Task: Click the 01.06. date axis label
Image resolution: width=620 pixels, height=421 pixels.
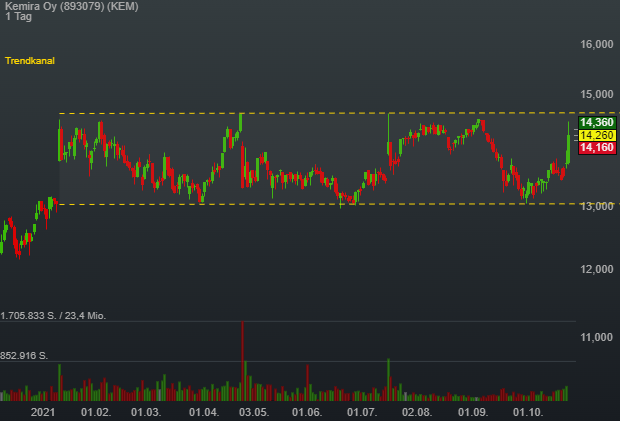Action: coord(307,412)
